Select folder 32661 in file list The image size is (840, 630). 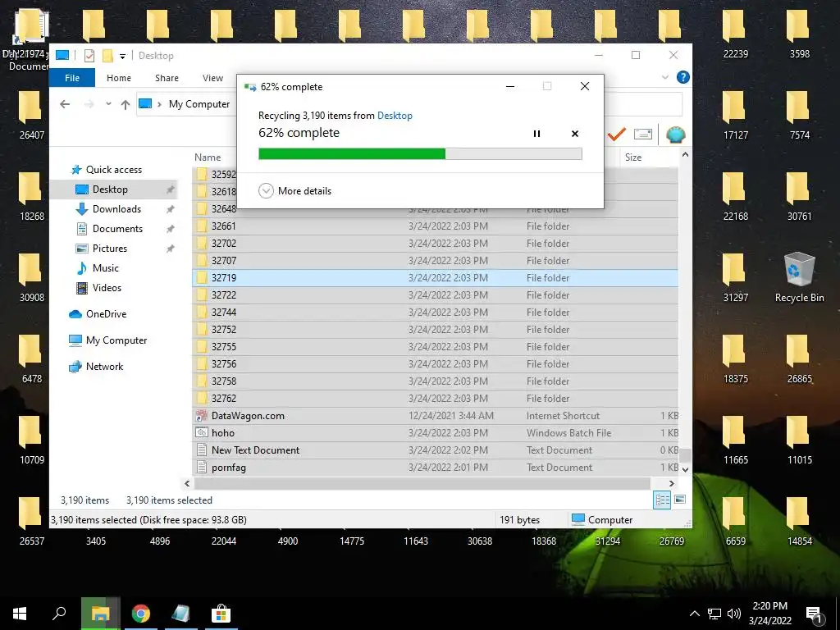(x=435, y=226)
